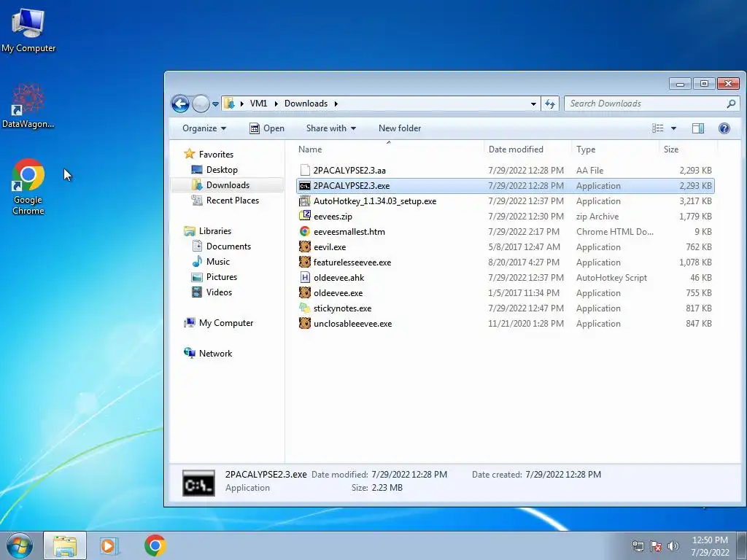Sort by the Type column header

point(586,149)
